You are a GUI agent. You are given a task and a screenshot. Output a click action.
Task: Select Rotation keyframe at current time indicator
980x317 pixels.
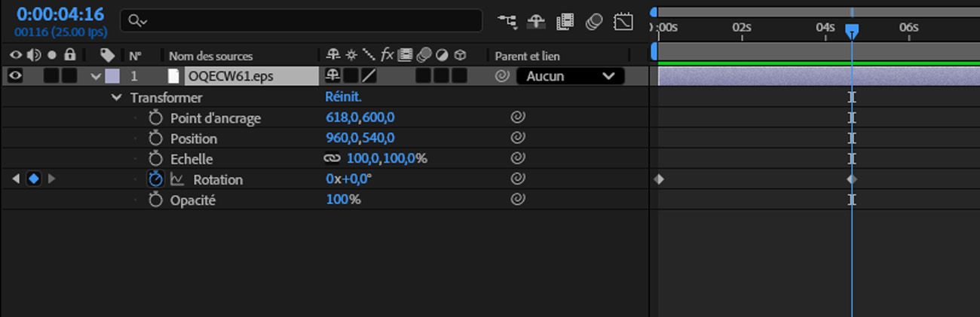click(x=852, y=179)
